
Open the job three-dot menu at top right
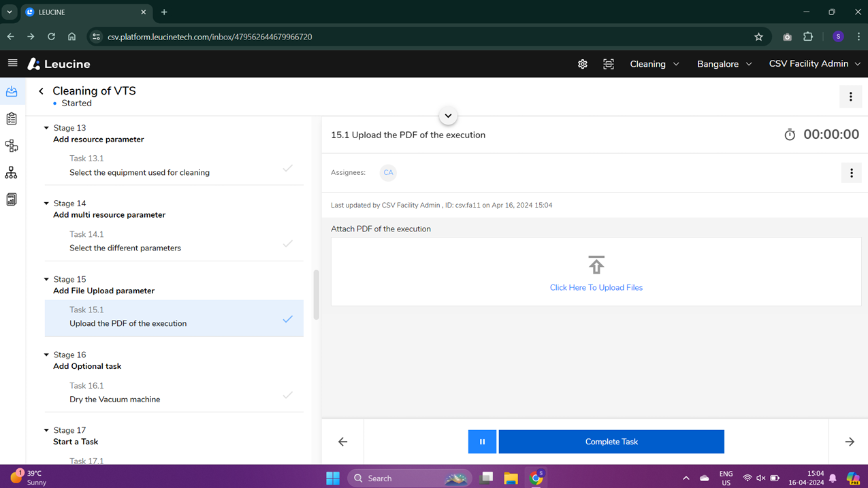[x=850, y=97]
